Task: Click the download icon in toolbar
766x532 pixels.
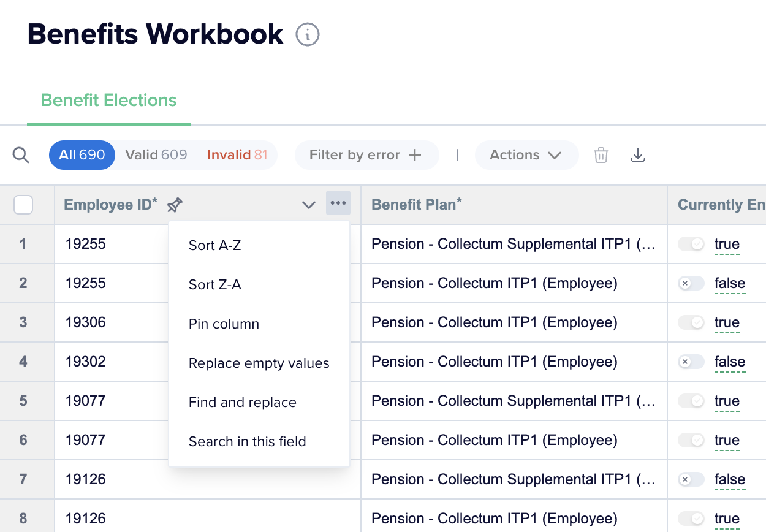Action: (638, 155)
